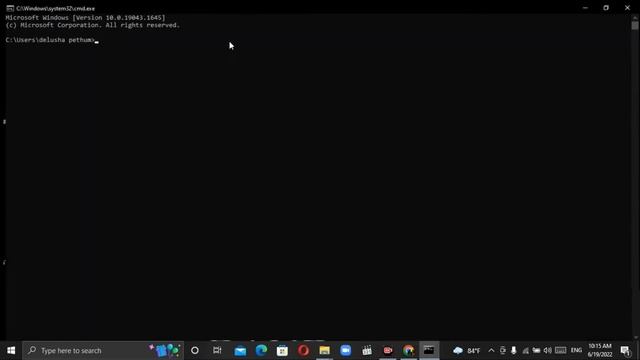Open network status tray icon
Viewport: 640px width, 360px height.
[x=525, y=351]
